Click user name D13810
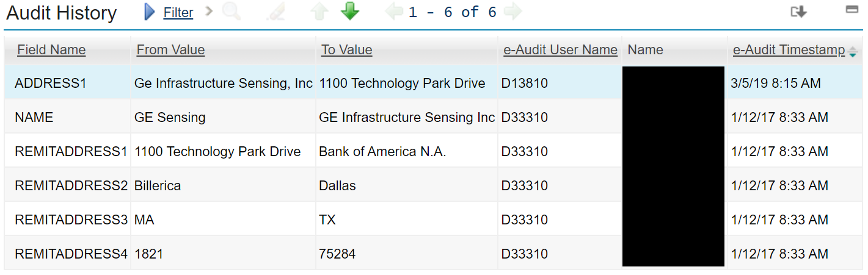 click(x=525, y=83)
